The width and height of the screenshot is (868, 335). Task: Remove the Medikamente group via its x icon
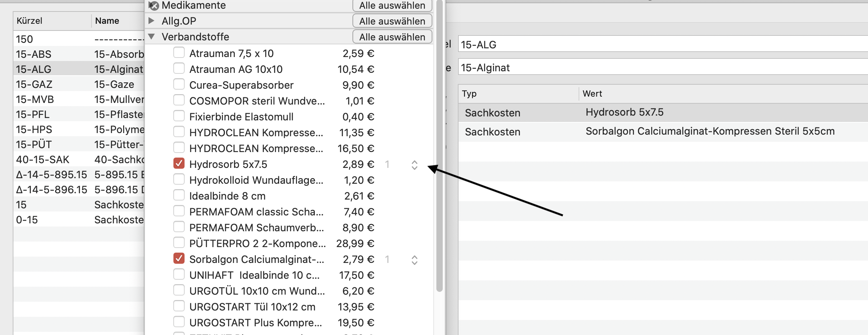(154, 6)
